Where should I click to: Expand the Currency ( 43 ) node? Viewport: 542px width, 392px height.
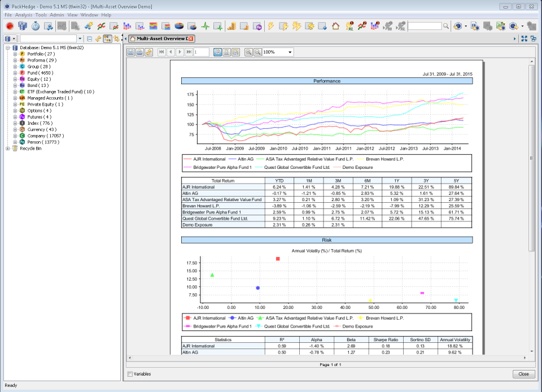point(15,129)
